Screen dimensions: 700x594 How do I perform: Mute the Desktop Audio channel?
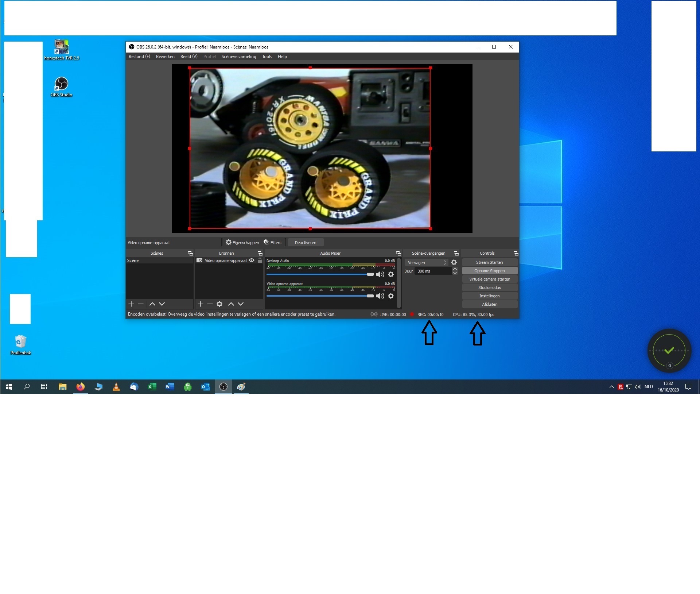[380, 274]
